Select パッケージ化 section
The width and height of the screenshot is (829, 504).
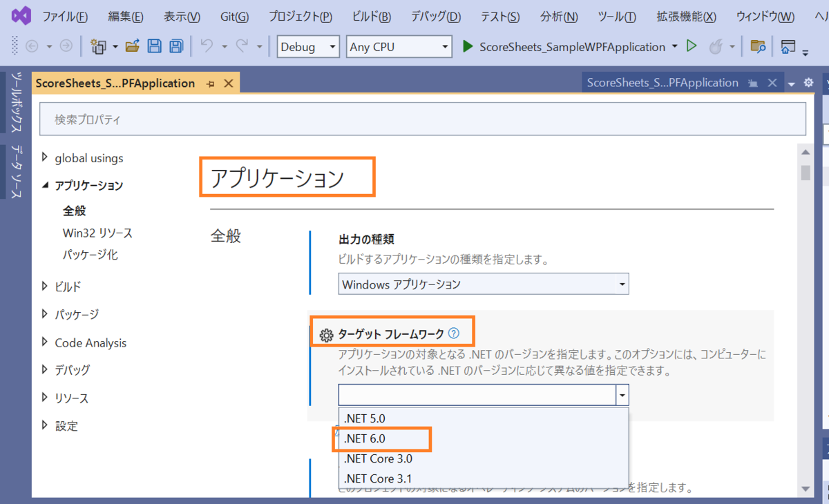coord(90,255)
